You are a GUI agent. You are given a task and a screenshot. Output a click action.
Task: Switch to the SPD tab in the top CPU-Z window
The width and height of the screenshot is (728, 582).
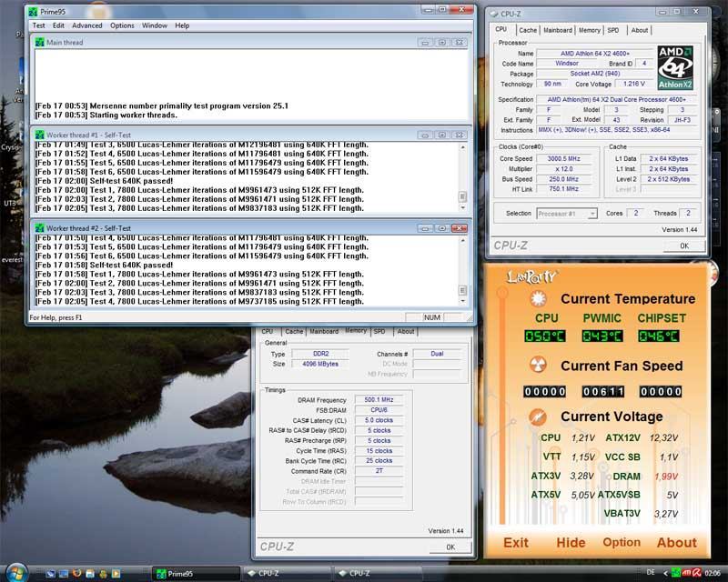pyautogui.click(x=613, y=30)
